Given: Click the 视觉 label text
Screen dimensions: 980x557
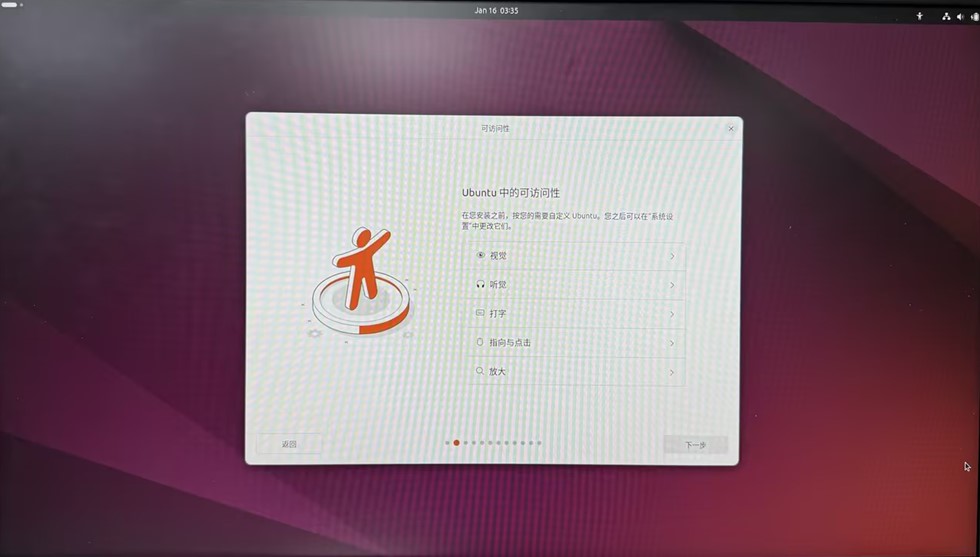Looking at the screenshot, I should coord(498,256).
